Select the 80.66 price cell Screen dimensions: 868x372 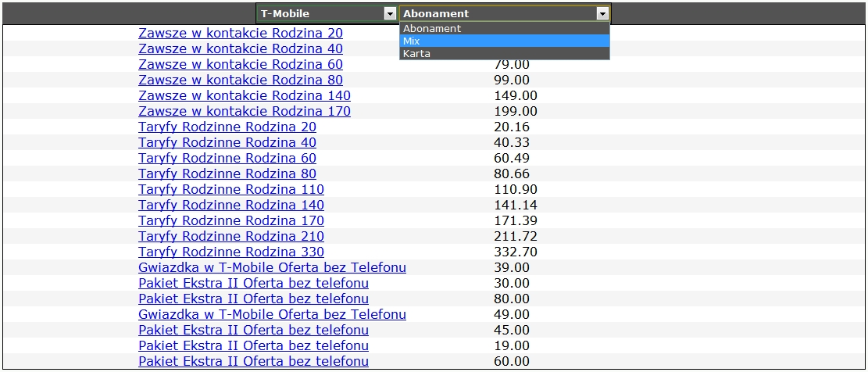pos(512,173)
